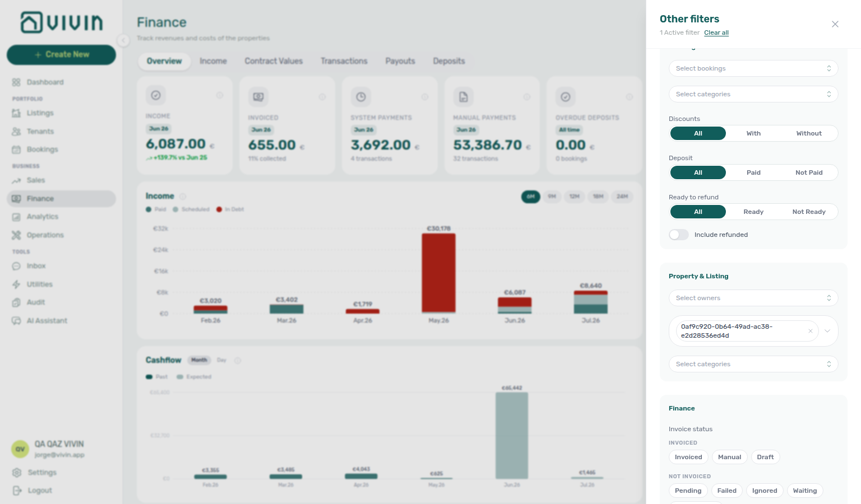This screenshot has width=861, height=504.
Task: Switch to the Payouts tab
Action: point(400,61)
